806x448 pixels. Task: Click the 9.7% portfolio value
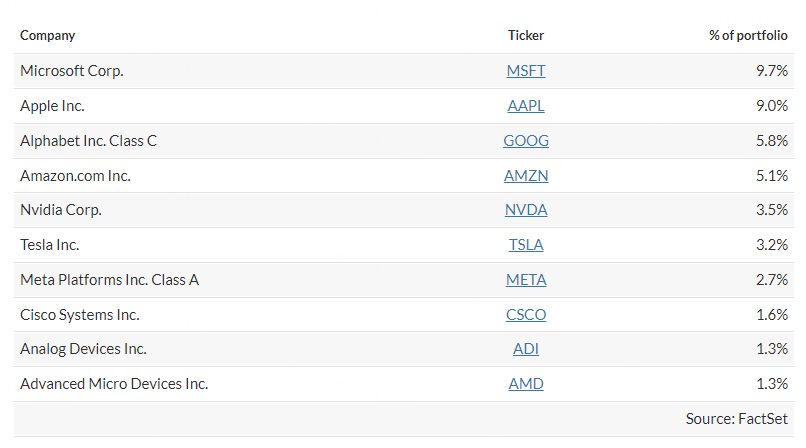pos(772,71)
